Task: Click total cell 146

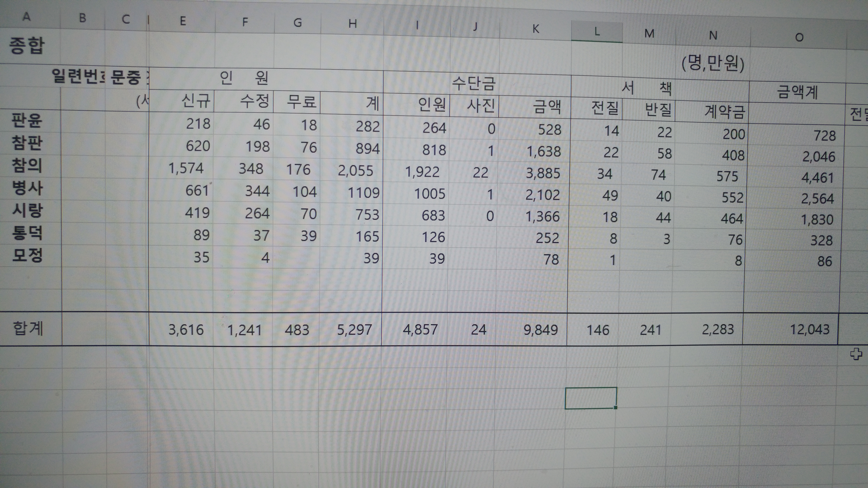Action: point(598,330)
